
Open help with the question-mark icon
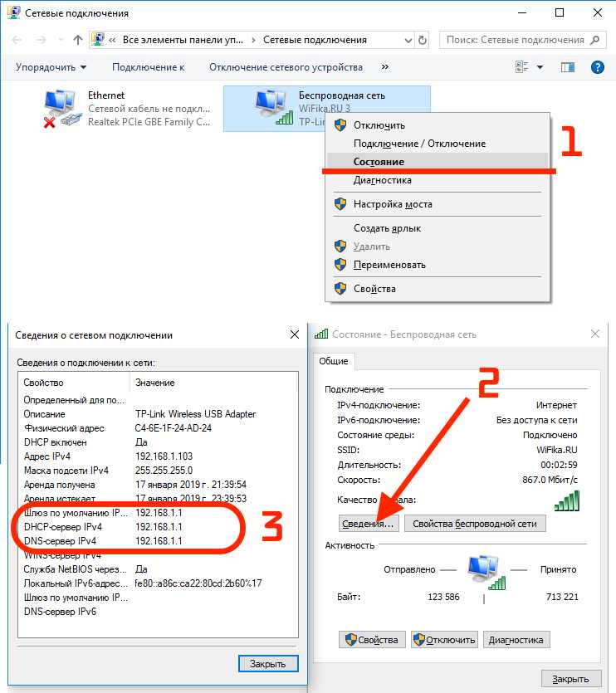598,67
